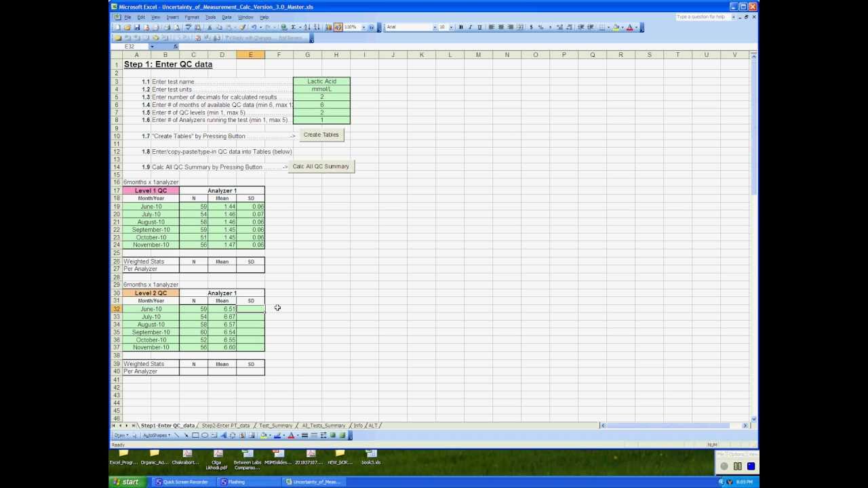Select the Oval tool in Drawing toolbar
This screenshot has width=868, height=488.
pos(205,435)
